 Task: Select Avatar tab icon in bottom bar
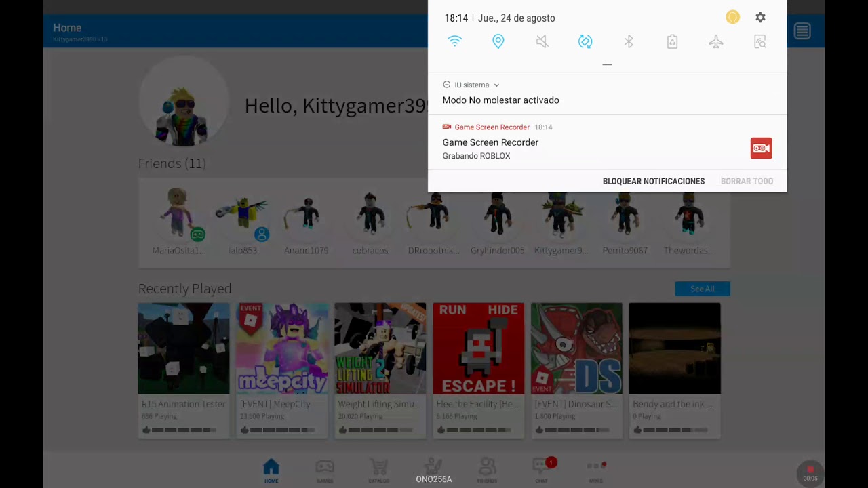pyautogui.click(x=433, y=466)
